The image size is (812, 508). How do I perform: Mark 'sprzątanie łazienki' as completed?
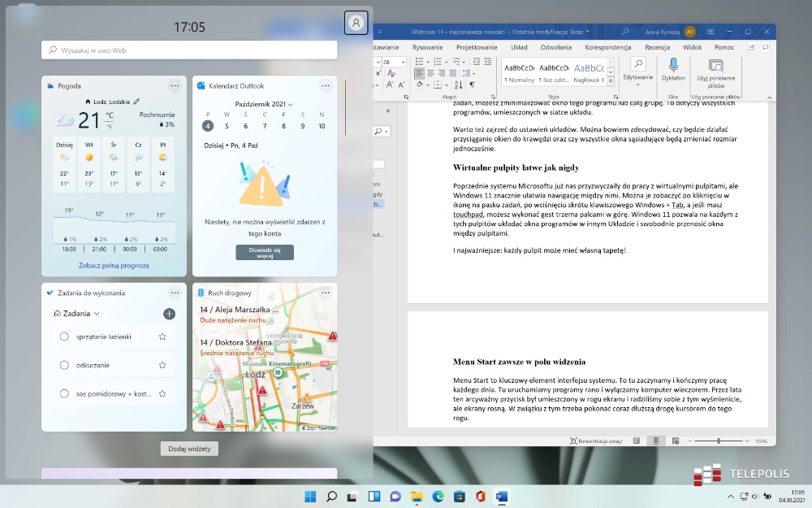pos(64,336)
